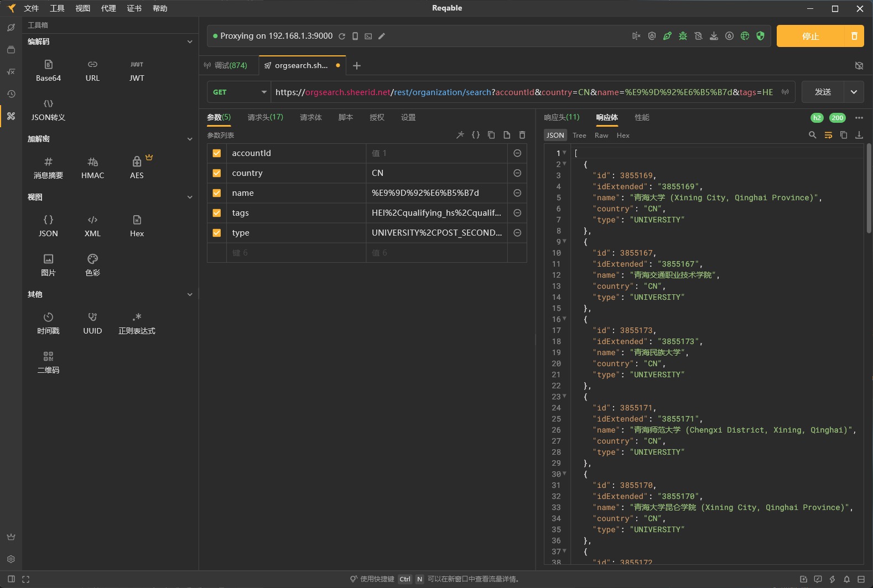Switch to the 请求头(17) tab

pos(265,117)
